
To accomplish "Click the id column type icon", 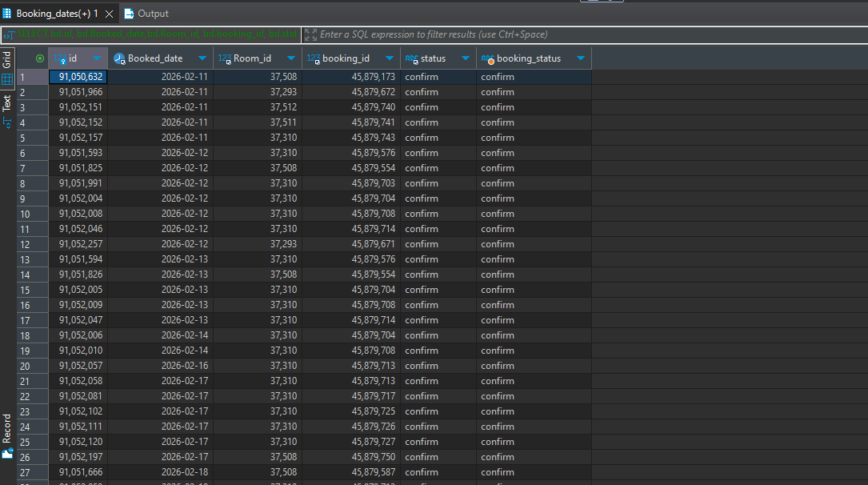I will coord(60,58).
